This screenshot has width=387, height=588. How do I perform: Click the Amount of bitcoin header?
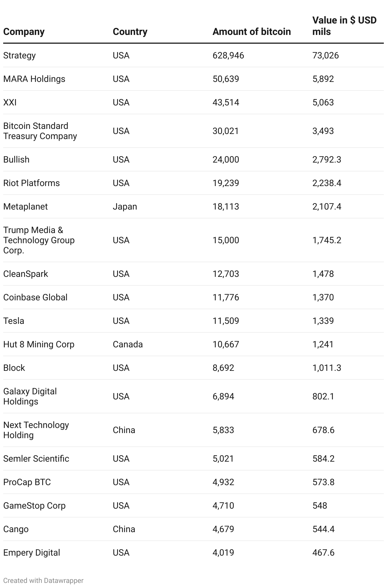click(x=252, y=32)
